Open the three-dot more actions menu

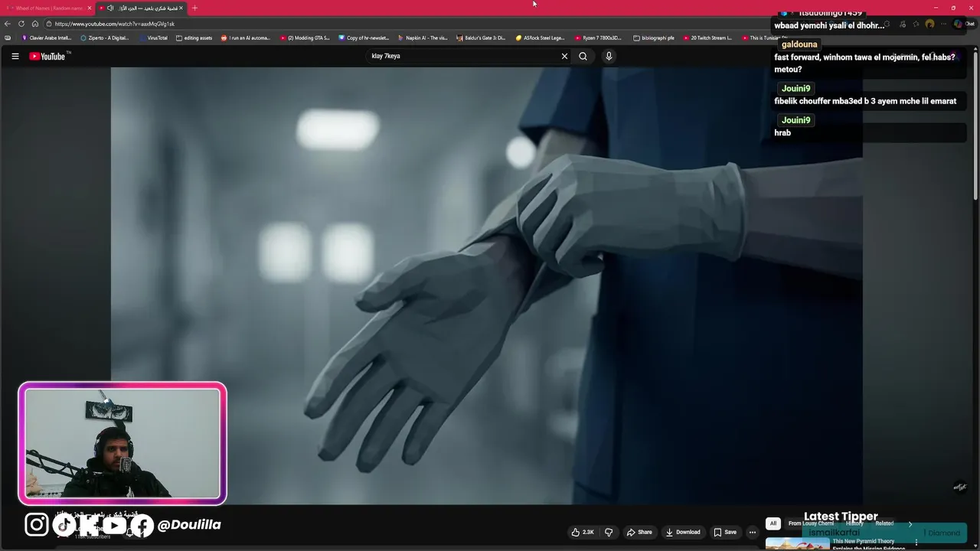tap(753, 532)
